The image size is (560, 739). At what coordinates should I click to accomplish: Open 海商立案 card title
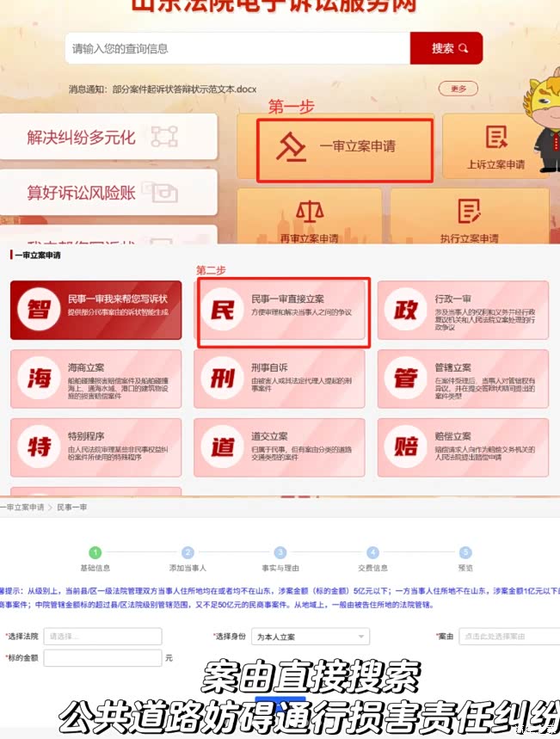[86, 367]
